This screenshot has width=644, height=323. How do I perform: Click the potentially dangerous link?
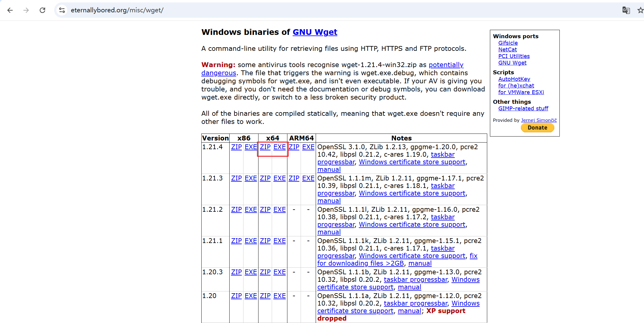click(446, 65)
